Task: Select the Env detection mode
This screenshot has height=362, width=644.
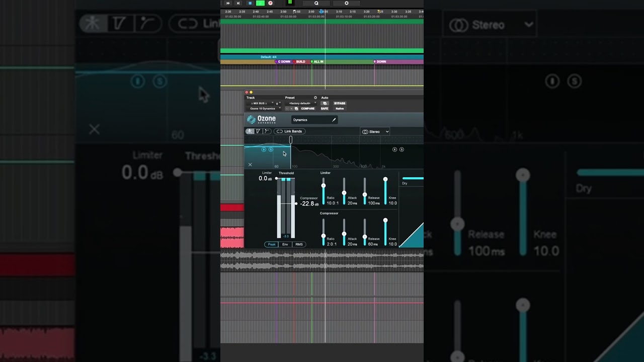Action: click(285, 244)
